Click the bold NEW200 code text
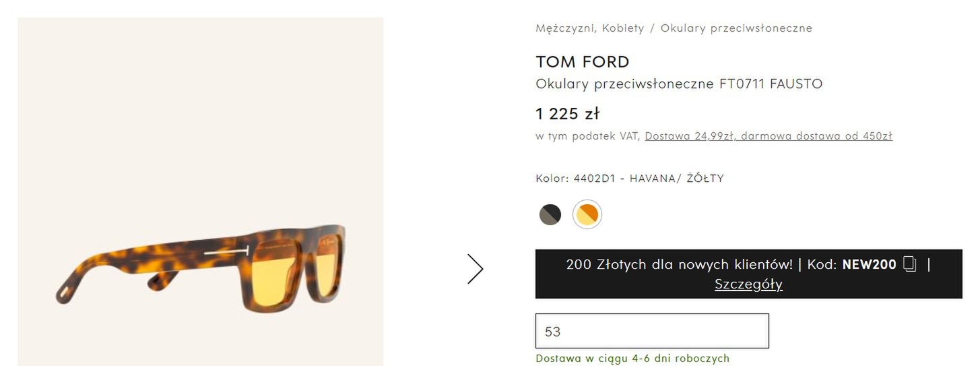This screenshot has width=980, height=366. (870, 264)
